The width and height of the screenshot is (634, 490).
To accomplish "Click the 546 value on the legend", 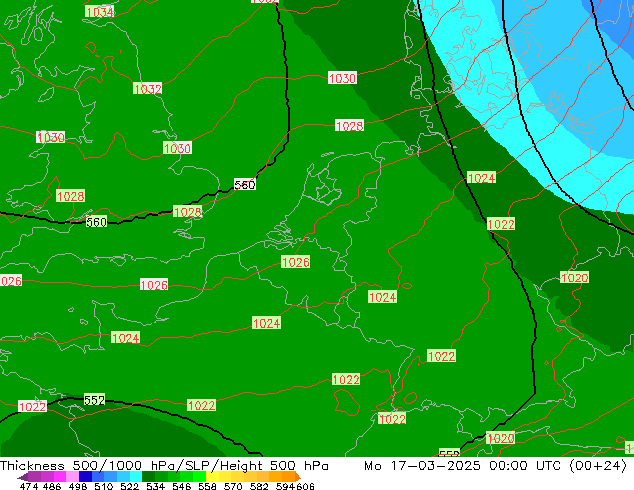I will [182, 486].
